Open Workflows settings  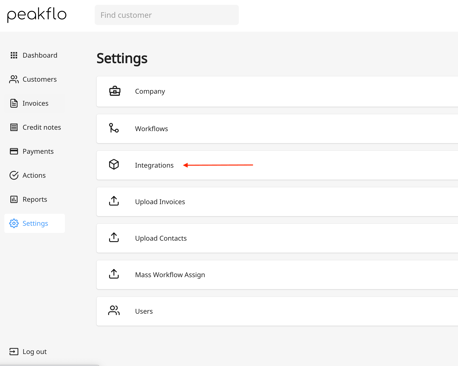(x=277, y=129)
